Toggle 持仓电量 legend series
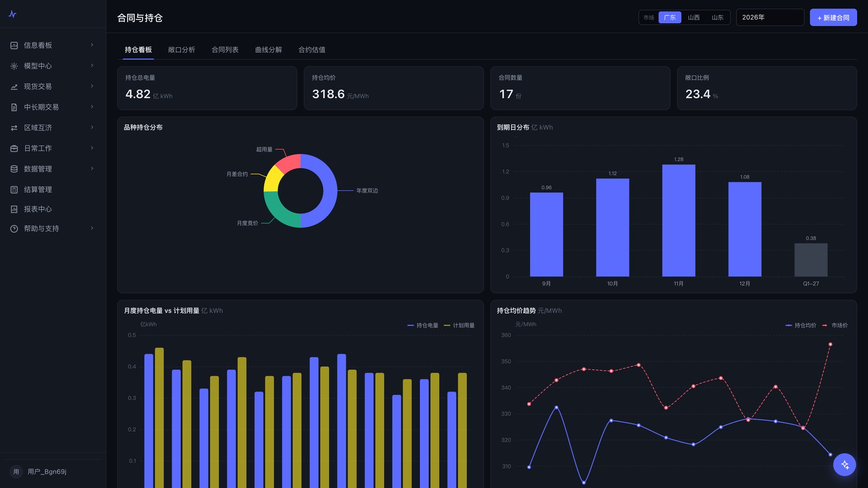This screenshot has height=488, width=868. (x=423, y=325)
